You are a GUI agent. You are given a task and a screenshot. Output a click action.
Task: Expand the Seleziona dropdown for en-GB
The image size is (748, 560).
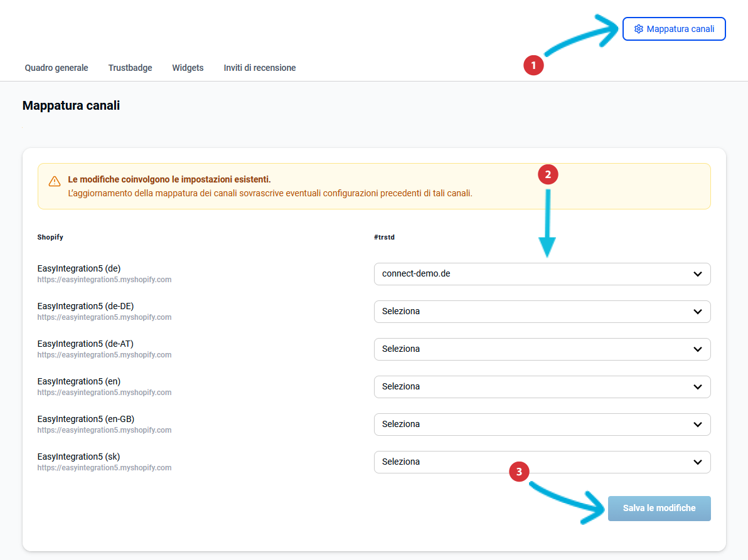tap(542, 425)
